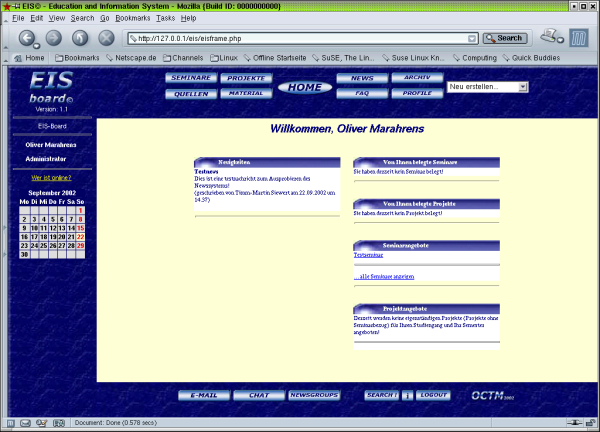Click the LOGOUT button
The height and width of the screenshot is (432, 600).
[433, 395]
